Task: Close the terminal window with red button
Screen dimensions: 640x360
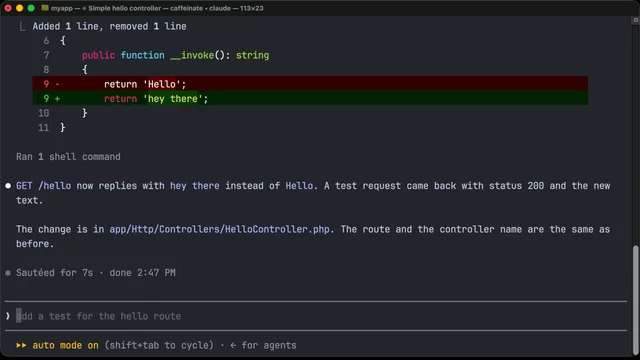Action: (8, 8)
